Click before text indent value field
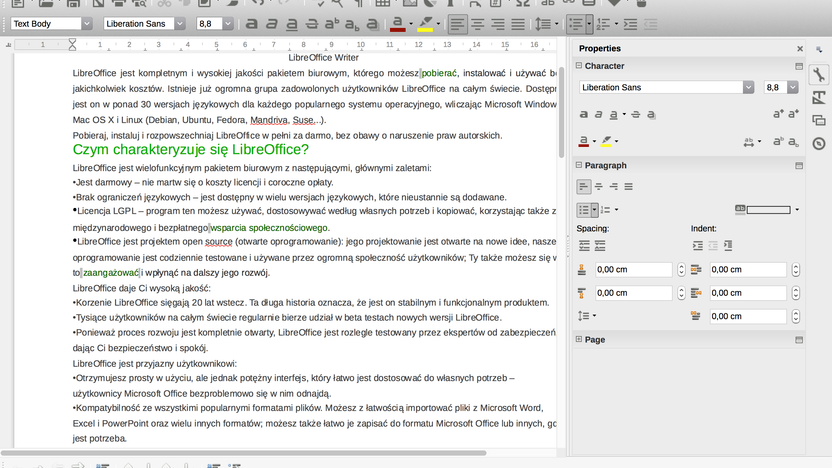Screen dimensions: 832x468 (748, 270)
